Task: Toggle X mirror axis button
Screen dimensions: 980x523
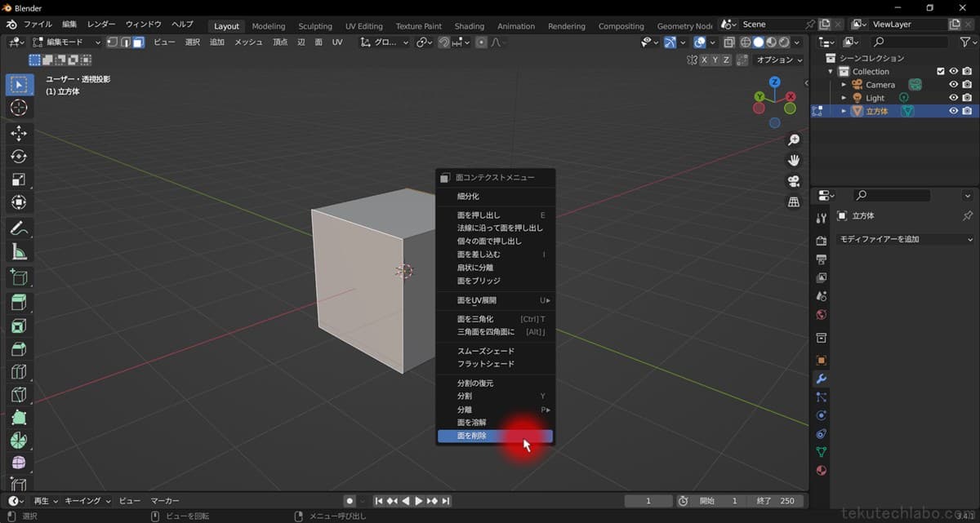Action: click(x=705, y=60)
